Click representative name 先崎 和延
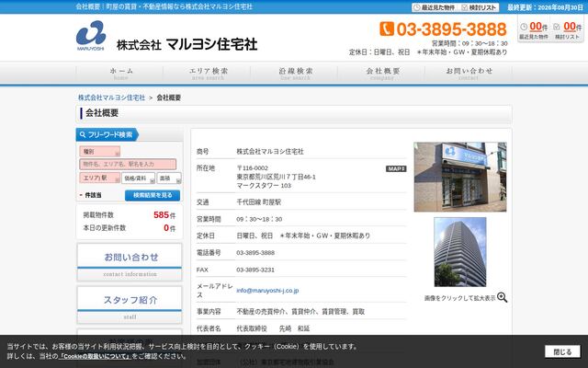This screenshot has width=588, height=368. pos(294,328)
